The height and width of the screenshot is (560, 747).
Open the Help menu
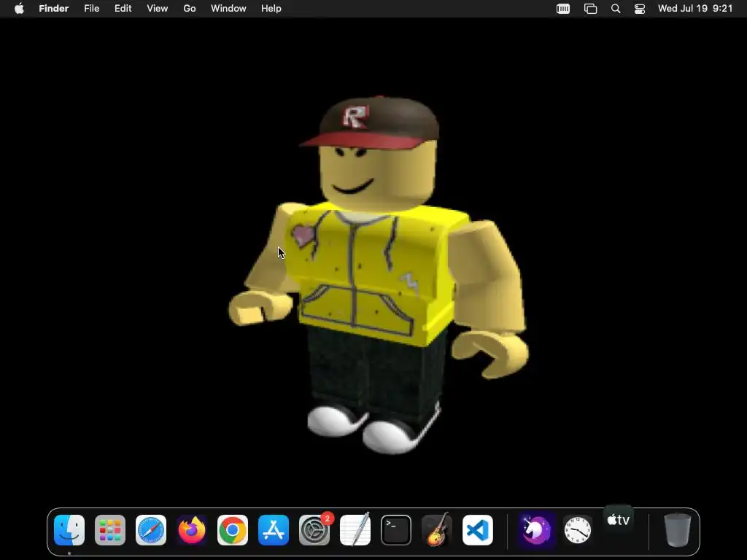[271, 9]
